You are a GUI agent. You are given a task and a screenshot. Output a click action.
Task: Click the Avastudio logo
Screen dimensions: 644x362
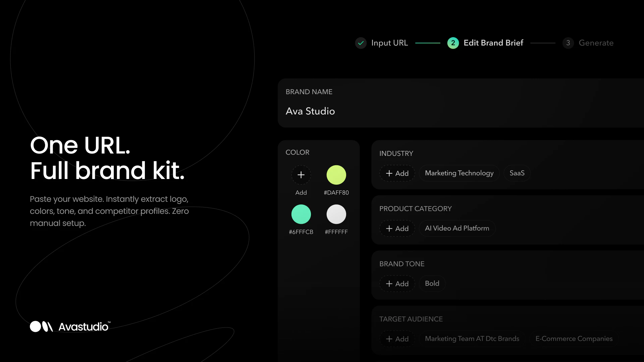pyautogui.click(x=70, y=326)
